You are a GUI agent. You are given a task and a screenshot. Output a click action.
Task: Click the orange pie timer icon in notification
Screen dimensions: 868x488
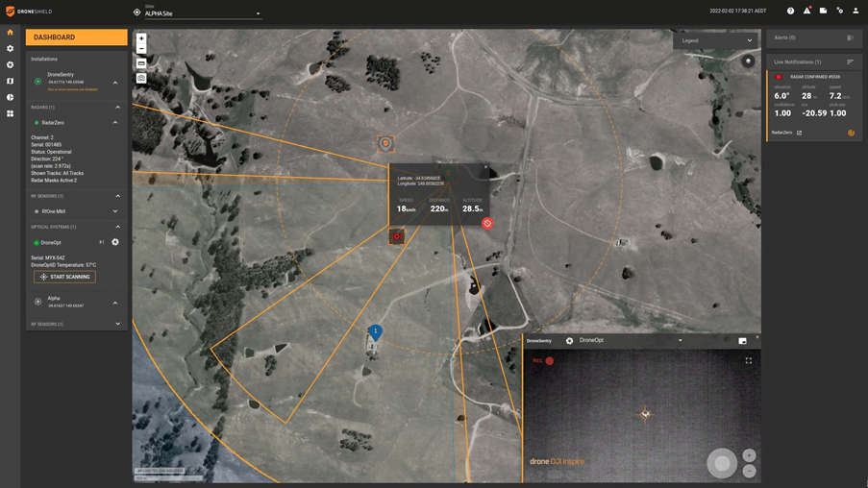tap(851, 133)
